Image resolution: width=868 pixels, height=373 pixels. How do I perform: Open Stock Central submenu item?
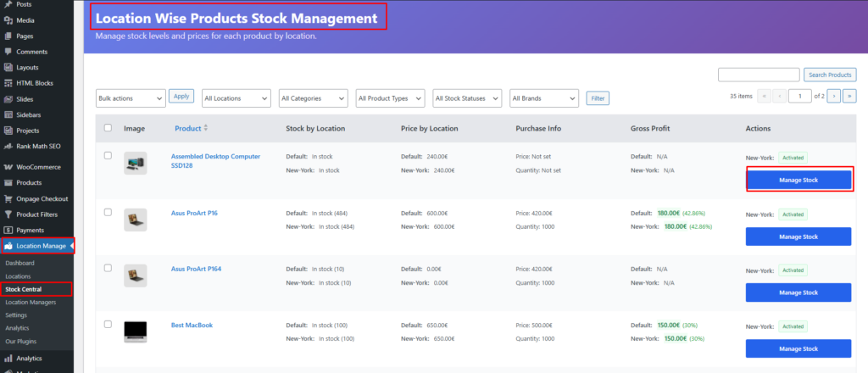pos(24,289)
